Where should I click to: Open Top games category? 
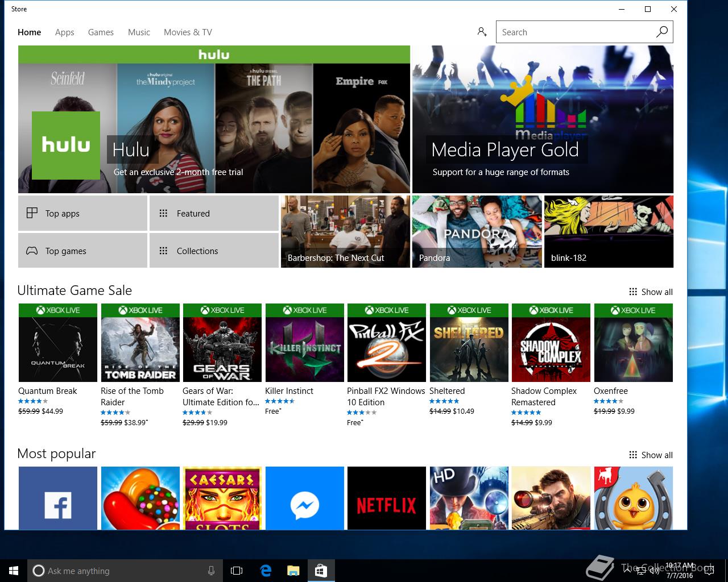(82, 251)
